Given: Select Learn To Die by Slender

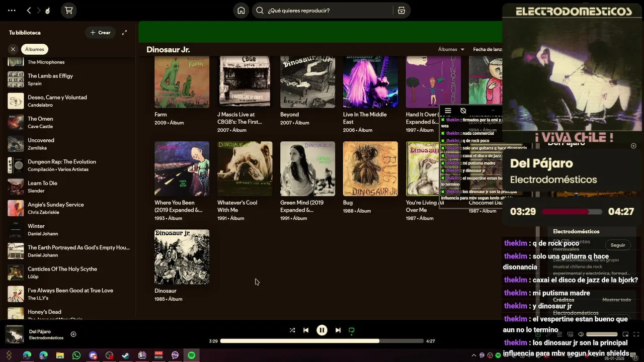Looking at the screenshot, I should click(x=68, y=187).
